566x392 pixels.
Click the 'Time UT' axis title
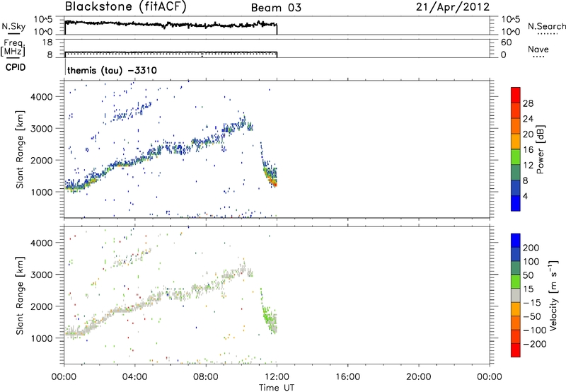[x=277, y=388]
